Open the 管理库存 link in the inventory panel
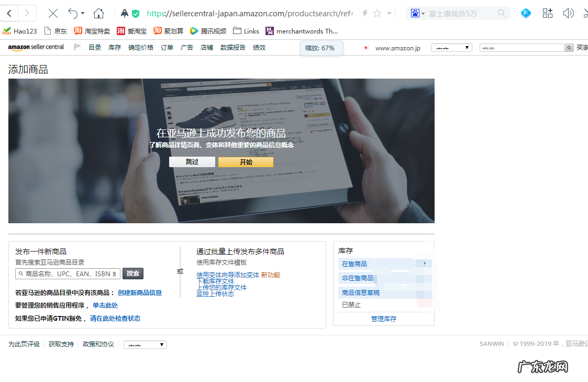Viewport: 588px width, 382px height. coord(384,319)
